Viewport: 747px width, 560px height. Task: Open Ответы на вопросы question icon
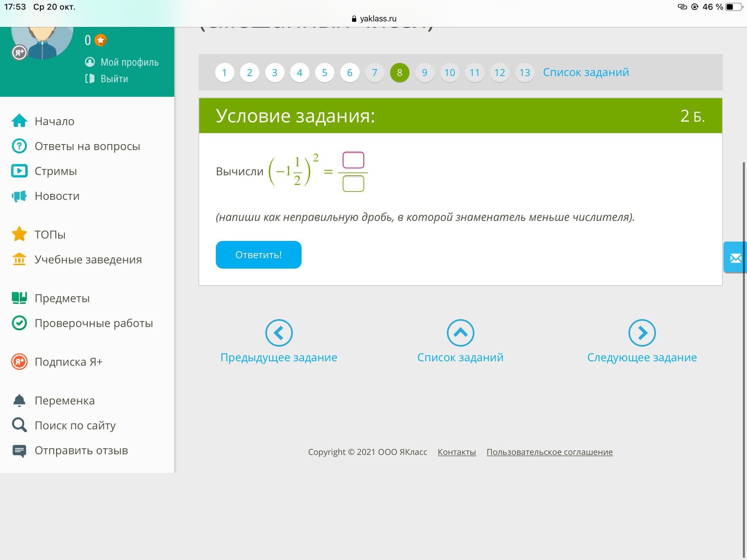[19, 146]
